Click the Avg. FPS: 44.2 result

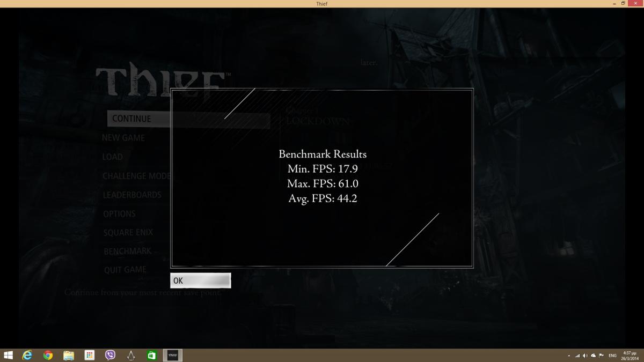[x=323, y=199]
